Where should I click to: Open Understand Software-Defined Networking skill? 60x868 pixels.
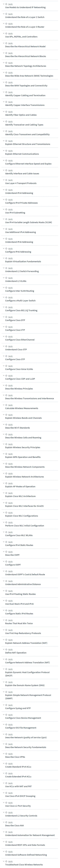[x=26, y=855]
